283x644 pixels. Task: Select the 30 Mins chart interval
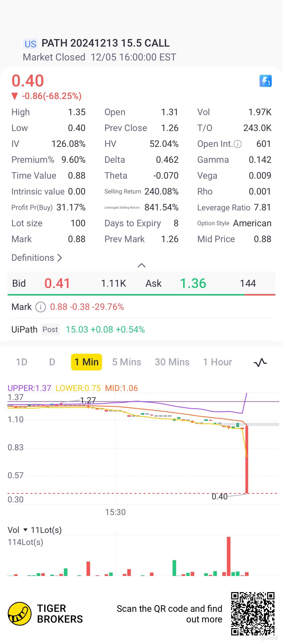172,362
